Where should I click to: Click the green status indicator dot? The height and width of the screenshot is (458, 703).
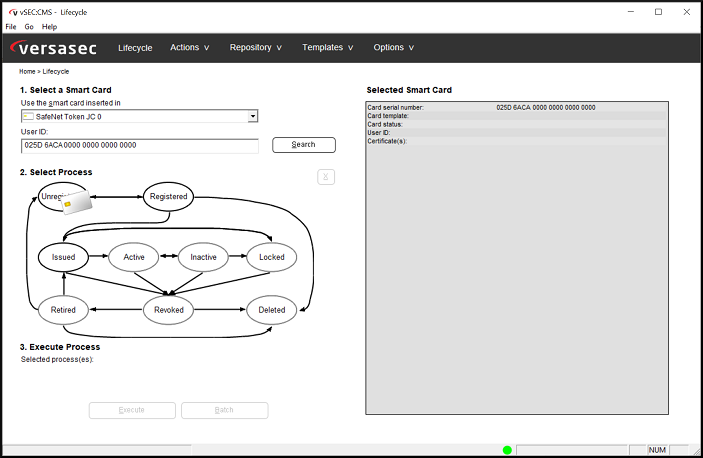pos(507,450)
